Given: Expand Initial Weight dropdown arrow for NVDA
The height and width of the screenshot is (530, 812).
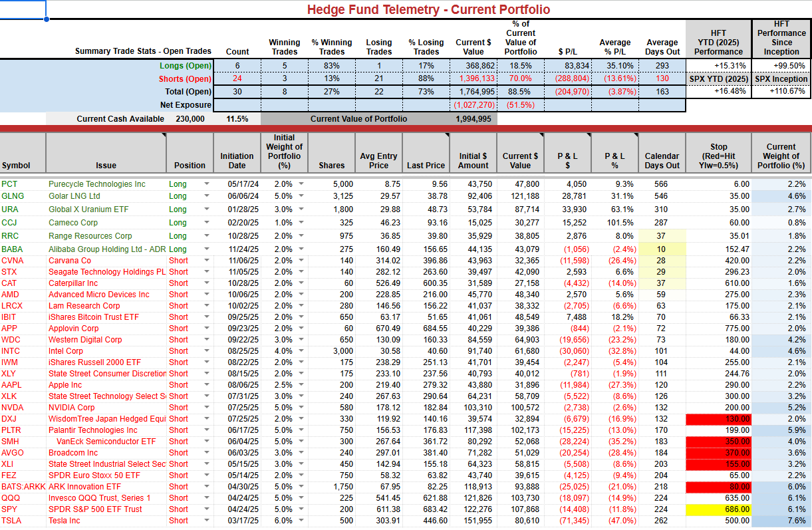Looking at the screenshot, I should click(x=301, y=407).
